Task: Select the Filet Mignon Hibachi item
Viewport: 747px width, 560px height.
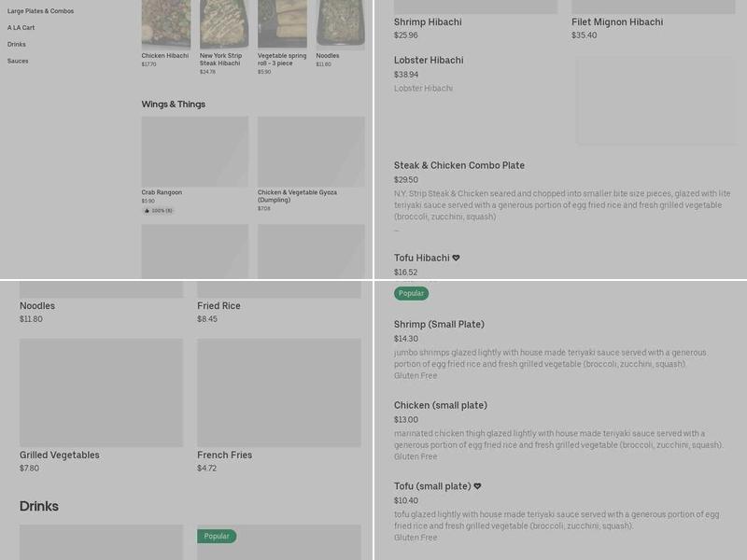Action: tap(617, 21)
